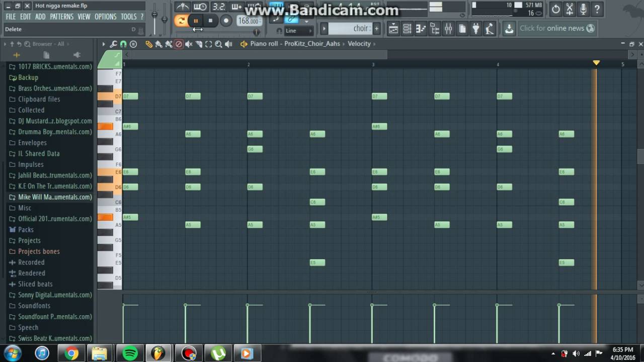The image size is (644, 362).
Task: Click the undo history circular arrow icon
Action: click(x=555, y=9)
